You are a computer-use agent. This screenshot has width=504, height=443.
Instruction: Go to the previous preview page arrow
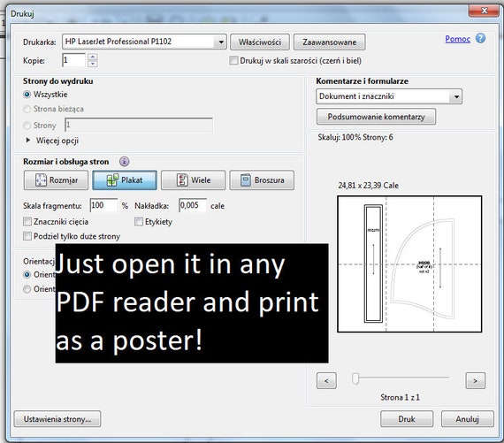click(326, 380)
